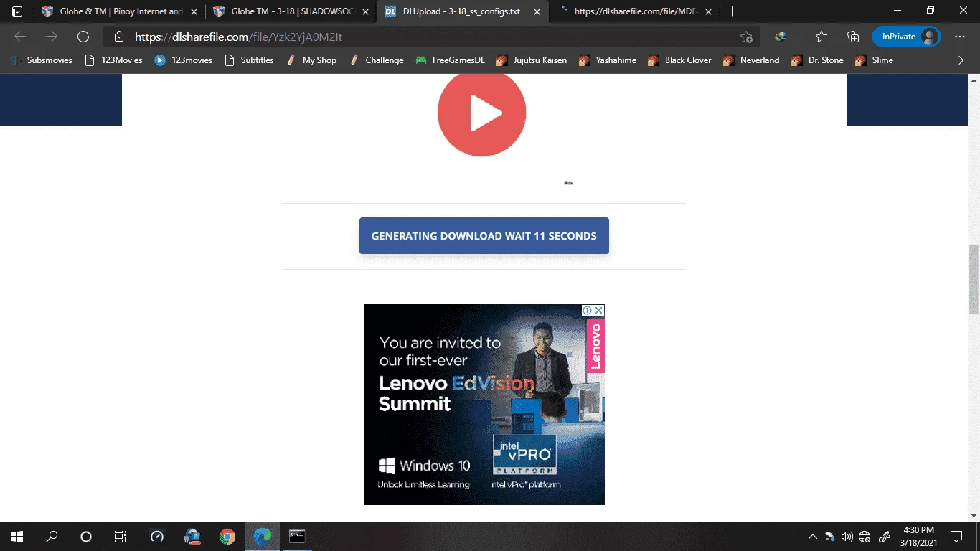
Task: Click the extension icon beside address bar
Action: (781, 37)
